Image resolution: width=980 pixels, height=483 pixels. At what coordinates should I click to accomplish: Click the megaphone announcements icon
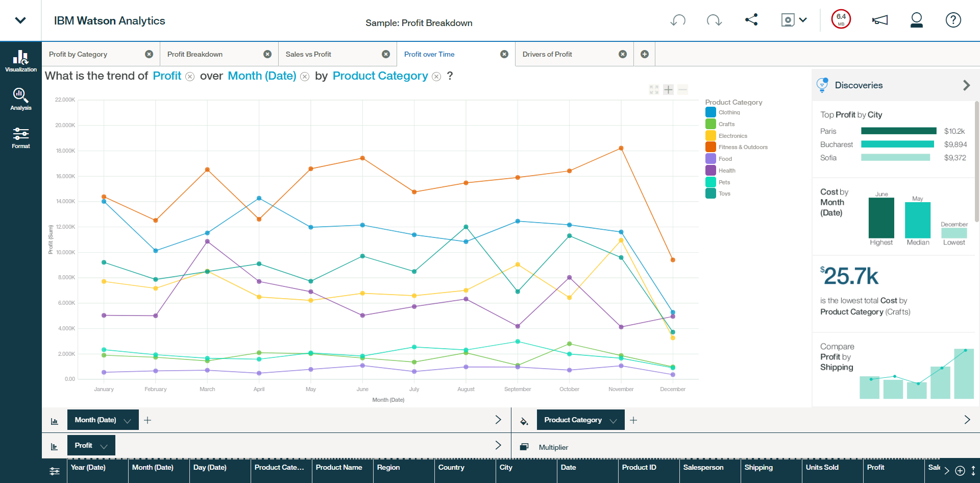click(879, 20)
